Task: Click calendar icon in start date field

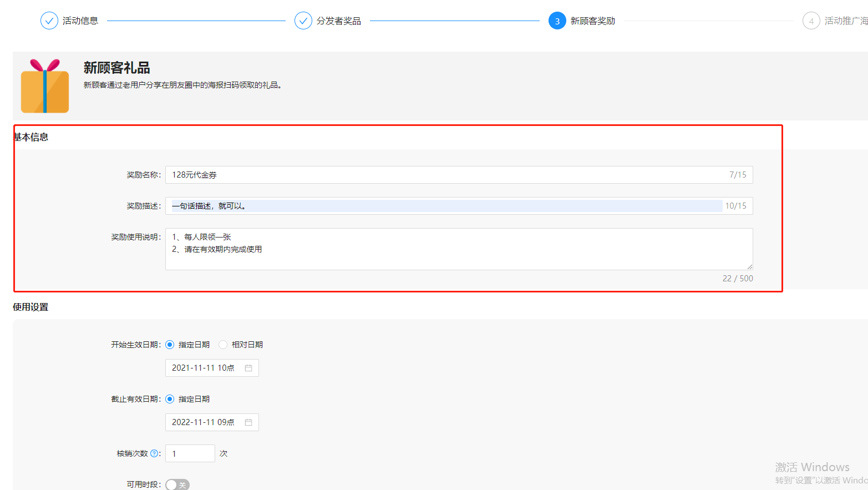Action: [248, 368]
